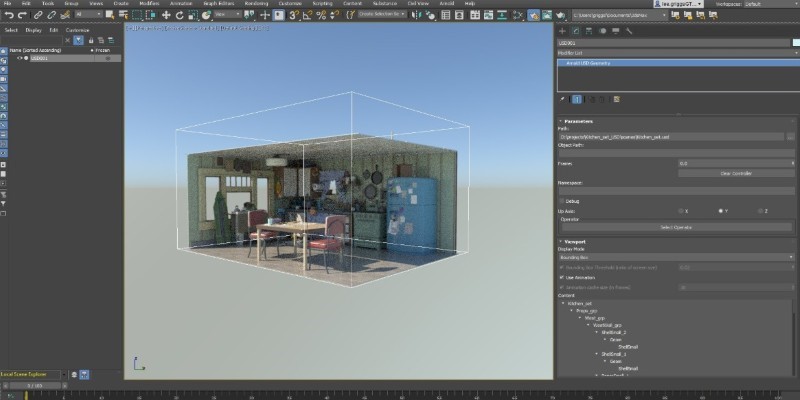
Task: Enable the Debug checkbox
Action: [562, 201]
